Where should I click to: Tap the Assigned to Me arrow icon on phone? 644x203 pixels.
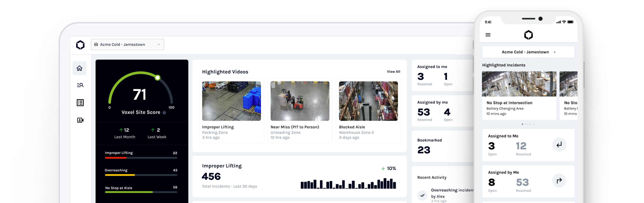pyautogui.click(x=559, y=145)
